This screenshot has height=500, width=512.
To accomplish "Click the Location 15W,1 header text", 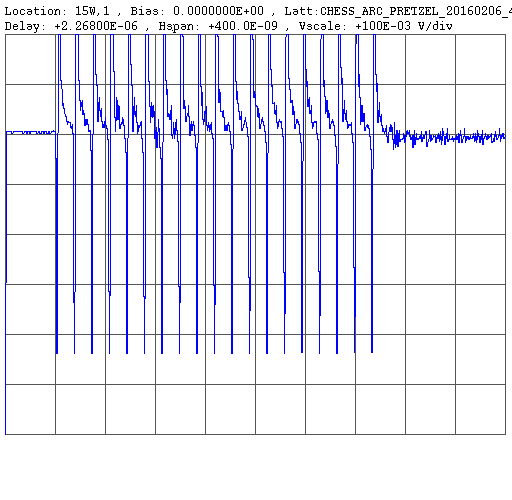I will (x=57, y=11).
